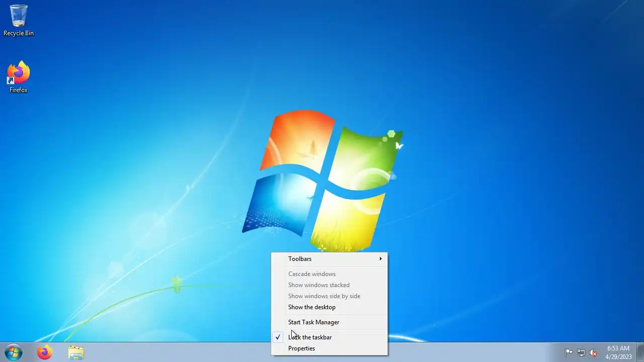Click the grayed-out Cascade windows entry
Image resolution: width=644 pixels, height=362 pixels.
(330, 274)
